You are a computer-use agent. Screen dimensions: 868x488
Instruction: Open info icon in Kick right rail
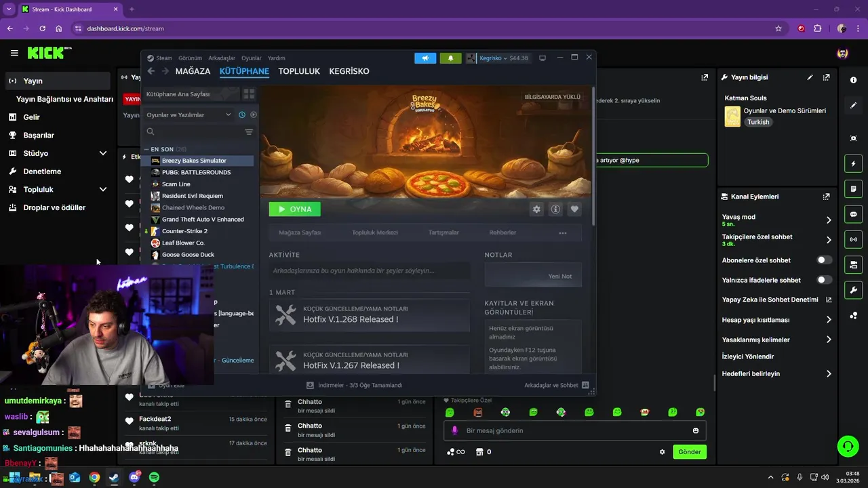[853, 80]
